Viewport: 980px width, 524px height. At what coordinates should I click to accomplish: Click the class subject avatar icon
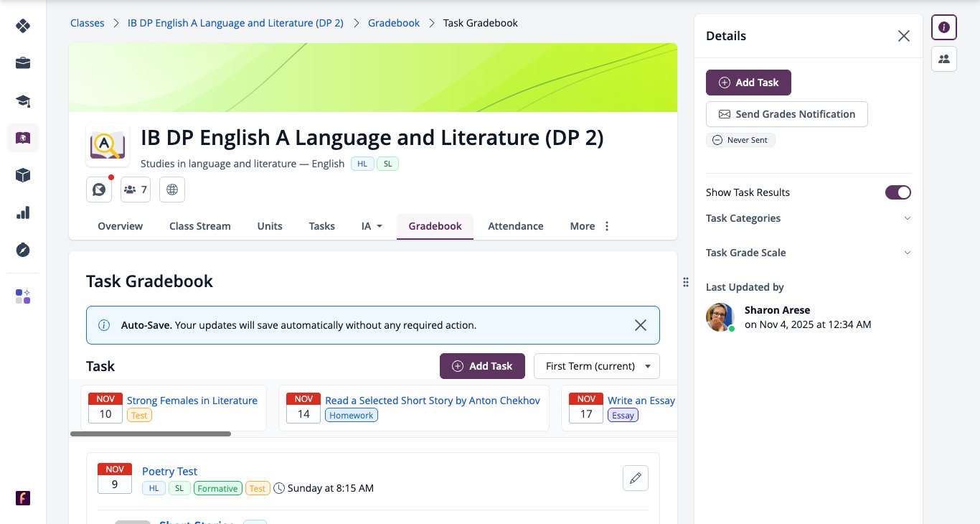click(x=108, y=145)
